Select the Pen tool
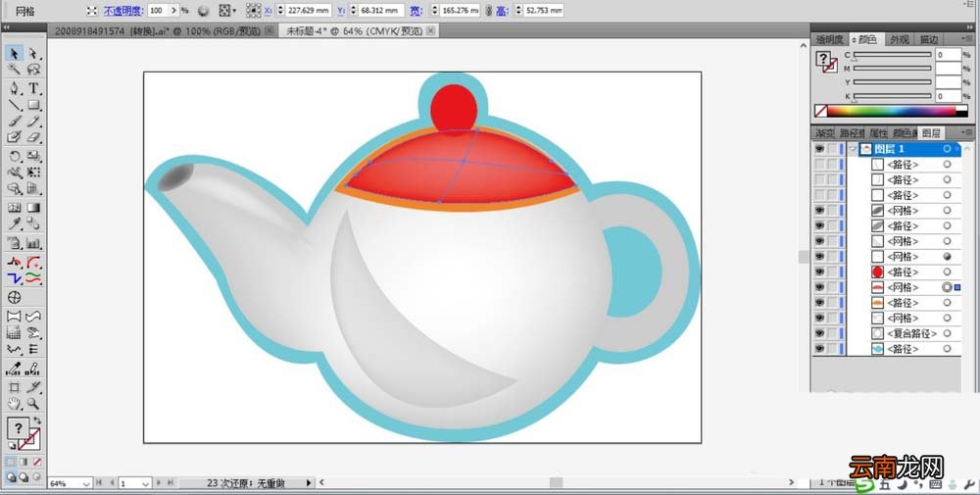 [x=14, y=88]
